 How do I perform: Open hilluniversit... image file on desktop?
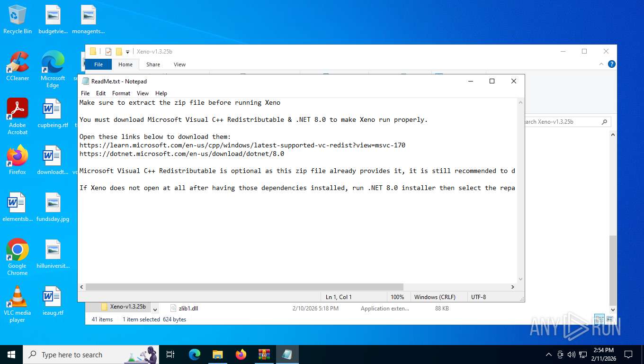(53, 254)
